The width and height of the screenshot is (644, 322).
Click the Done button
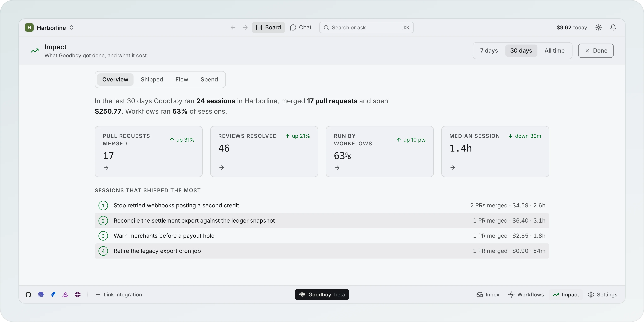point(596,51)
